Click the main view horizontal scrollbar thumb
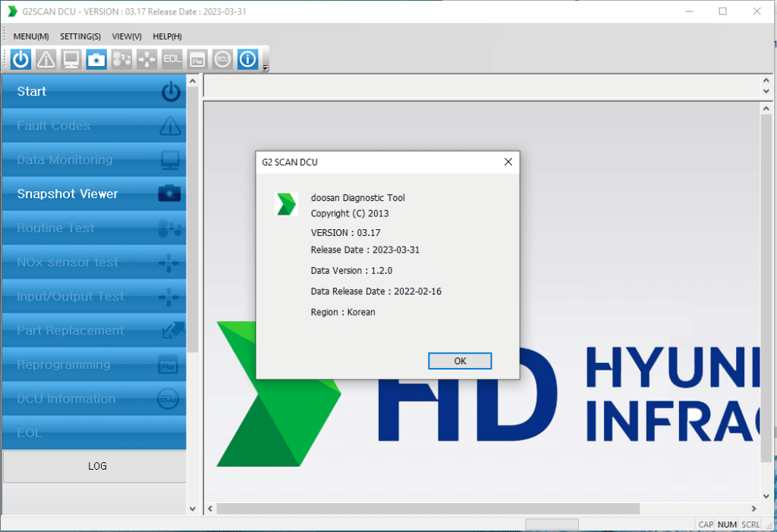This screenshot has height=532, width=777. [428, 508]
